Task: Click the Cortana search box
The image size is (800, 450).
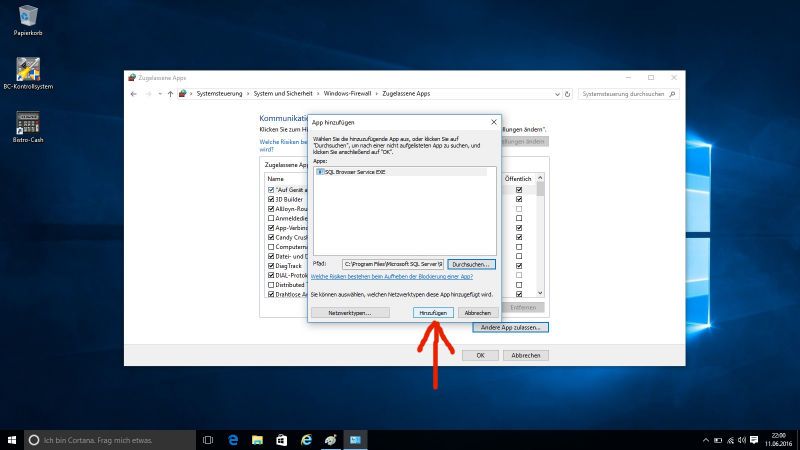Action: (110, 440)
